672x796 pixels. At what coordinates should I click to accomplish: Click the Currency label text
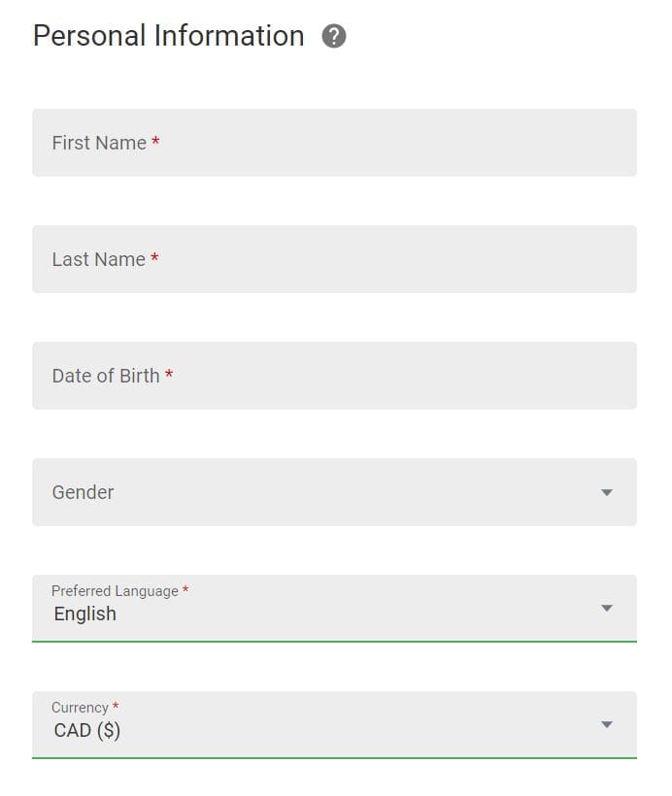coord(80,707)
